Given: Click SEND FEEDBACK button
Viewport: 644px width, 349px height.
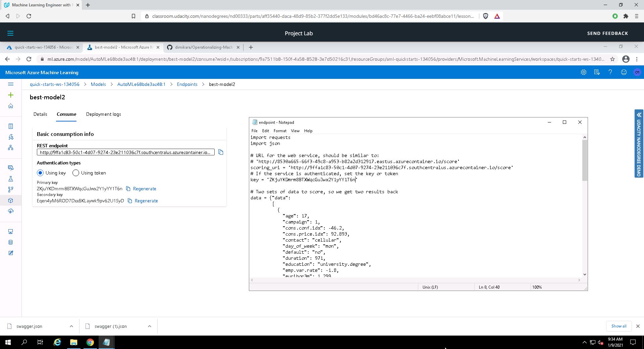Looking at the screenshot, I should 607,33.
